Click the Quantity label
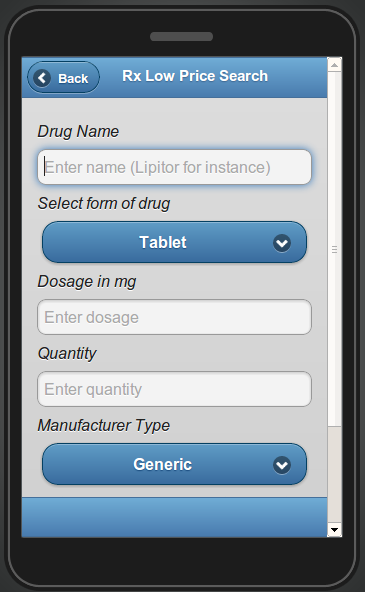This screenshot has width=365, height=592. [x=67, y=354]
